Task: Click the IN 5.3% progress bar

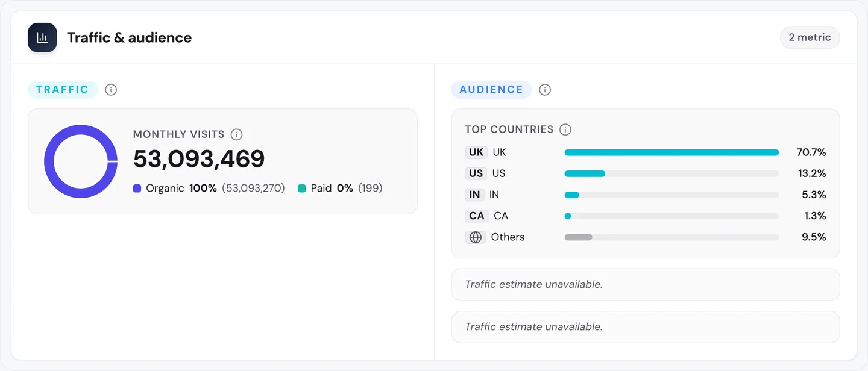Action: pos(671,195)
